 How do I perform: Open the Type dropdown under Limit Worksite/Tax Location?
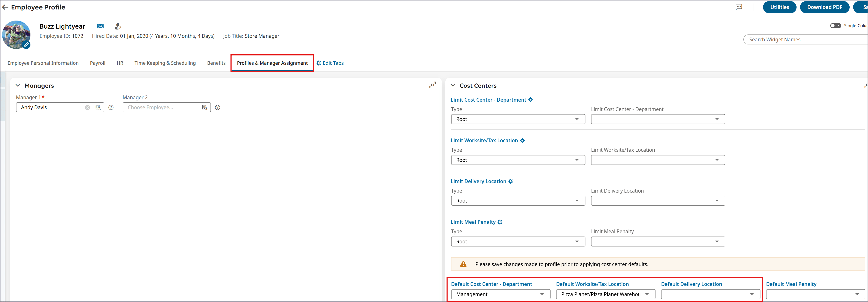pos(518,160)
